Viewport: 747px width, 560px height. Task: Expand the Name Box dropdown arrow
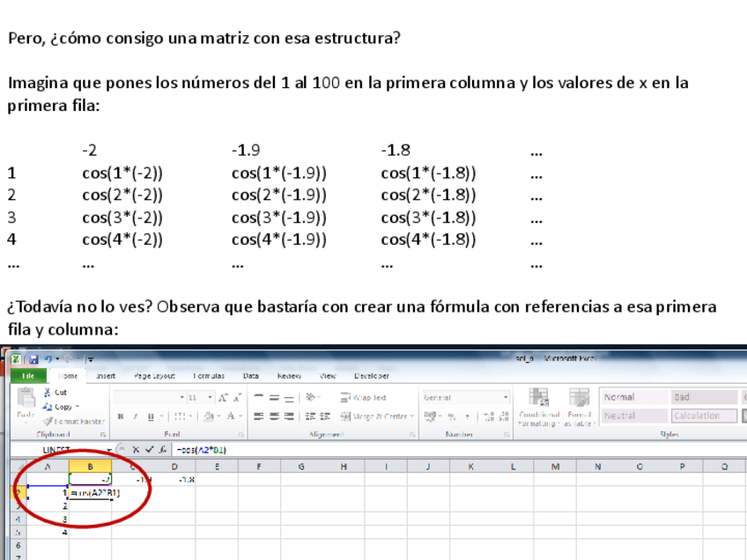click(110, 450)
